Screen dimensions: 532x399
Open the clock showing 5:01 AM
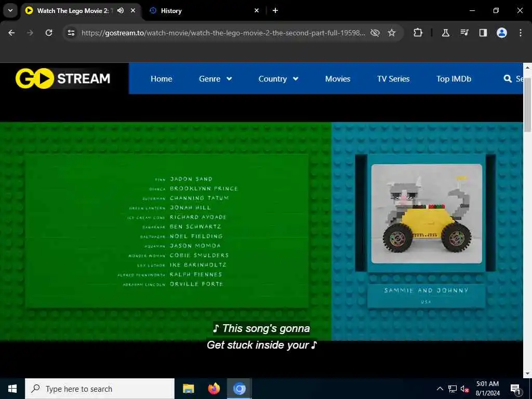click(487, 389)
